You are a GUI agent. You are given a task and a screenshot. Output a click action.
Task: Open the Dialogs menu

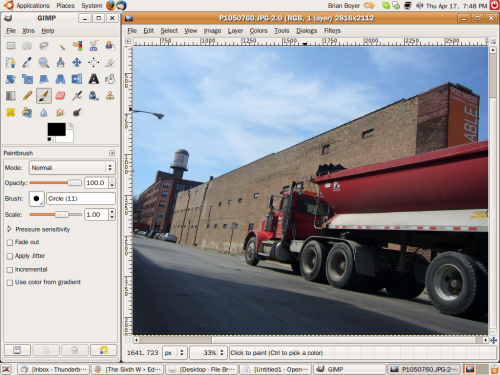click(307, 31)
